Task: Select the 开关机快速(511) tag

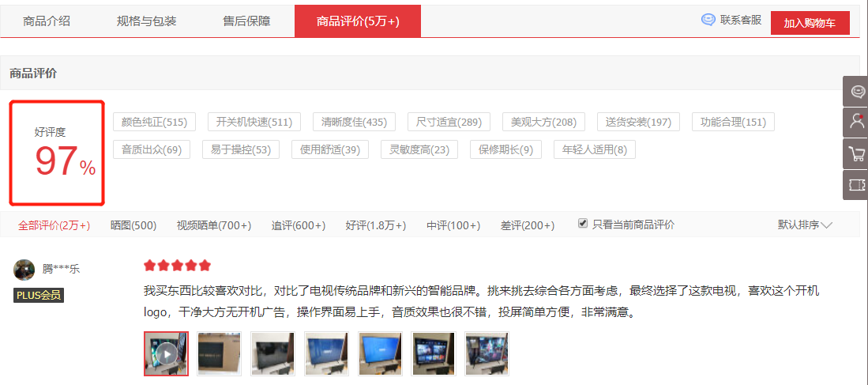Action: coord(254,122)
